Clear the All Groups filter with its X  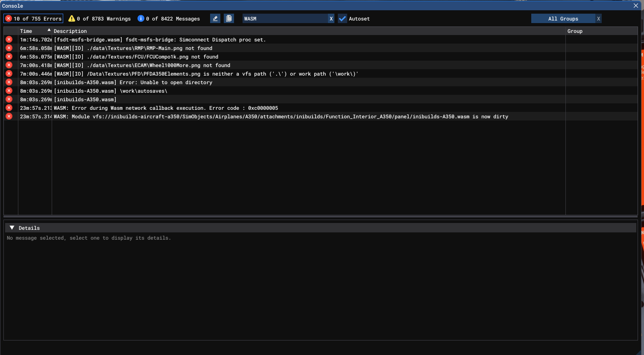point(598,19)
